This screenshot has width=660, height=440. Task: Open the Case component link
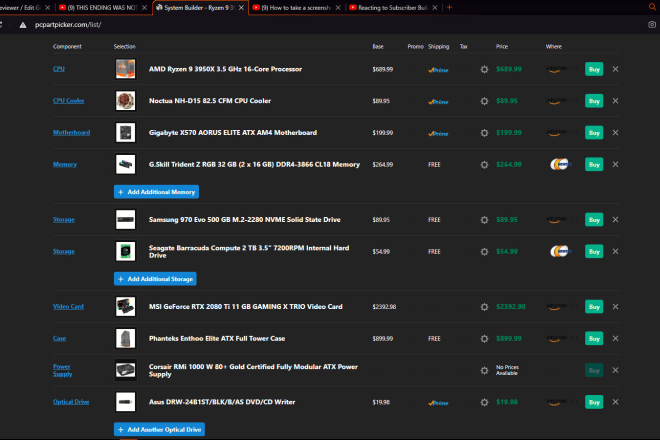59,338
